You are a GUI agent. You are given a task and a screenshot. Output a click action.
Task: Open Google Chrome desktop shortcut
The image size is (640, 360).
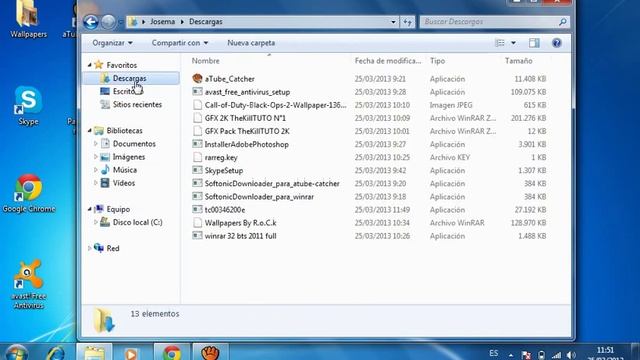pyautogui.click(x=29, y=193)
